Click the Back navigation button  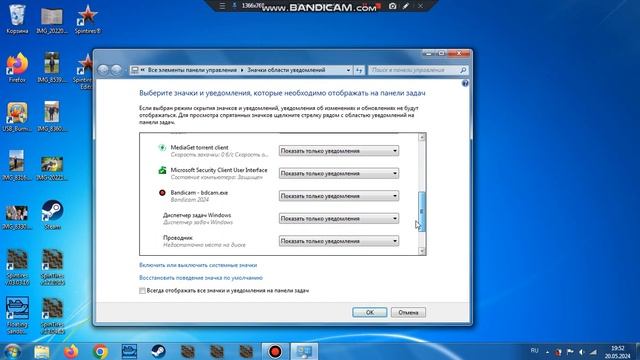[103, 70]
